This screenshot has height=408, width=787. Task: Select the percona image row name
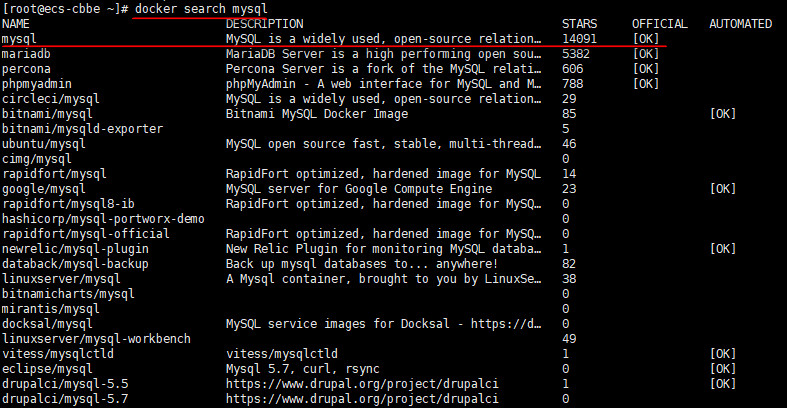26,69
